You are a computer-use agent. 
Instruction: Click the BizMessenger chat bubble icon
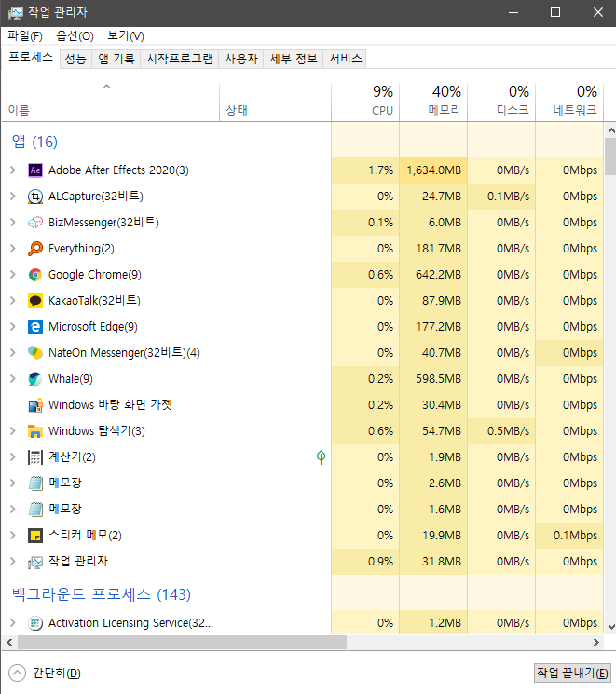35,223
